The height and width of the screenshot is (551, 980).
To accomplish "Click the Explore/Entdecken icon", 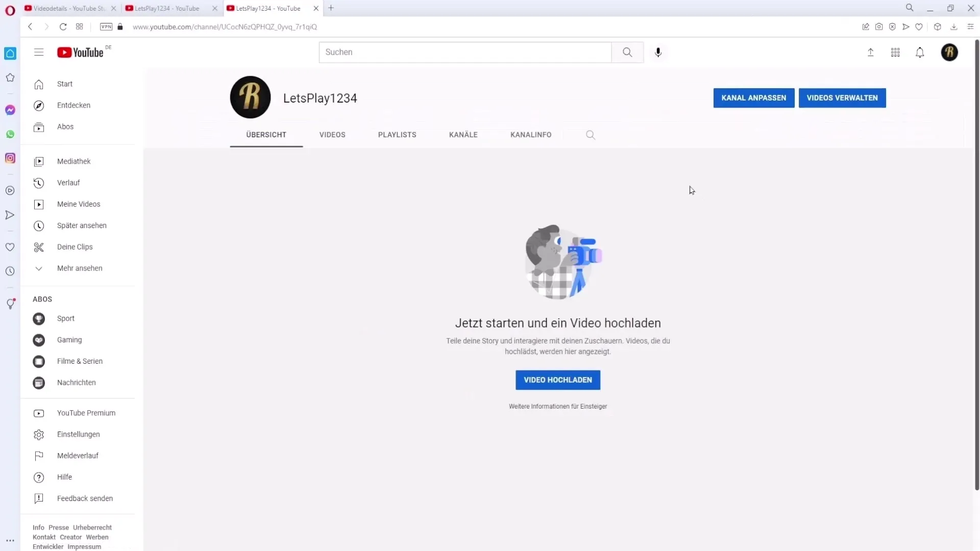I will [39, 105].
